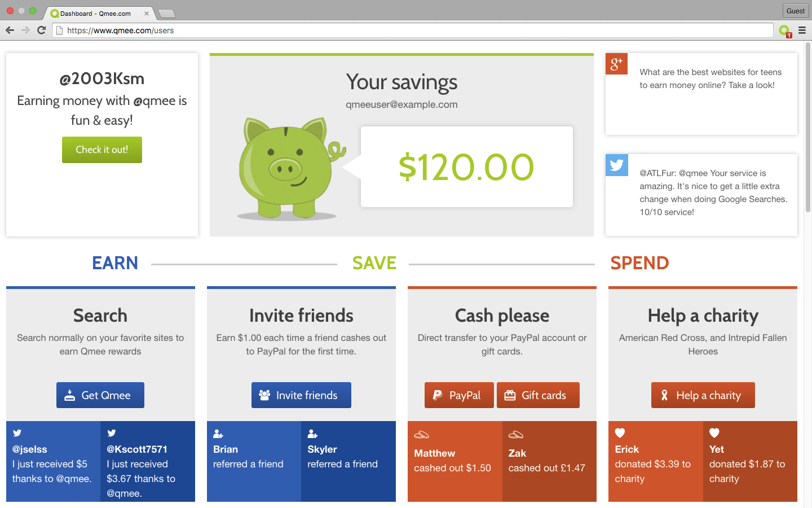Click the Qmee extension icon in toolbar
This screenshot has height=508, width=812.
click(784, 30)
